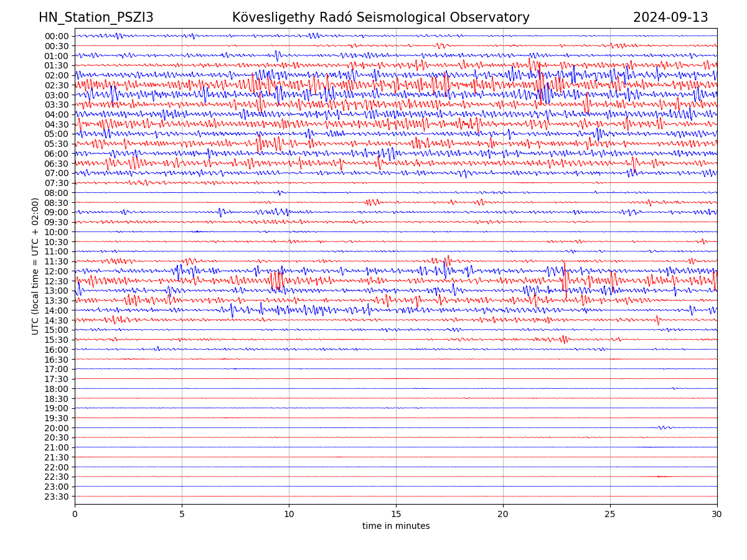Click the x-axis tick labeled 20
The image size is (747, 560).
[x=503, y=515]
